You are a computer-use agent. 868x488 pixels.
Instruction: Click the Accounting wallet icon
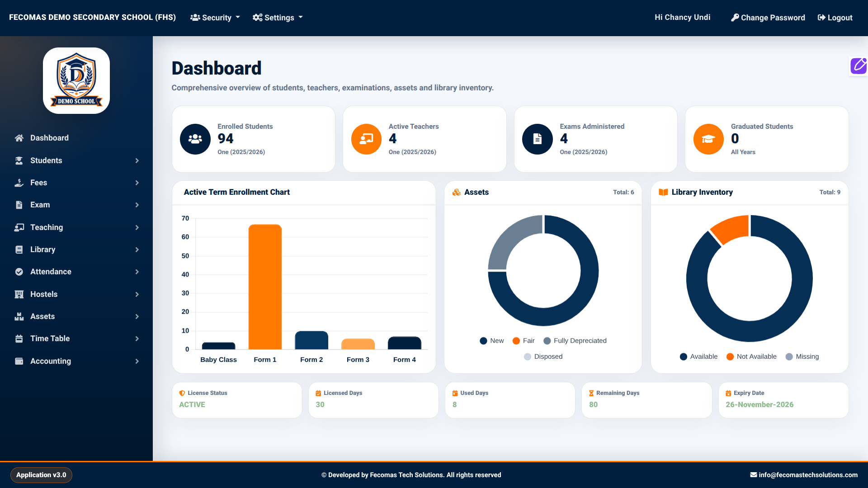click(x=19, y=361)
